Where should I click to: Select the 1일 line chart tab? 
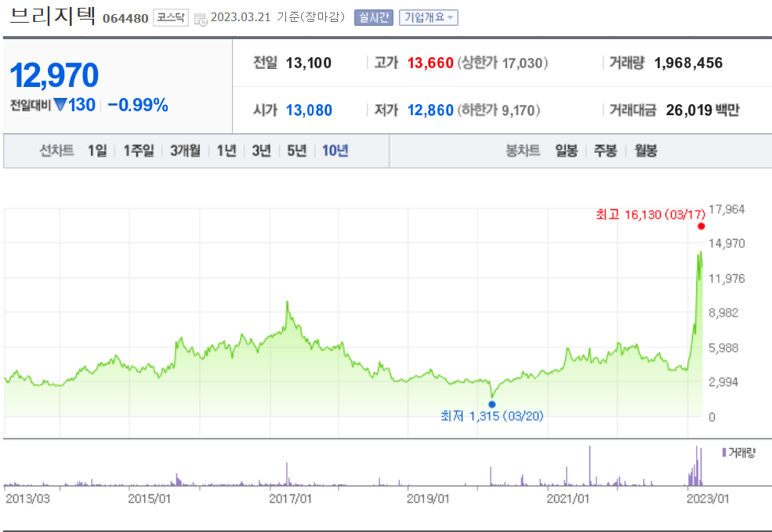tap(97, 150)
